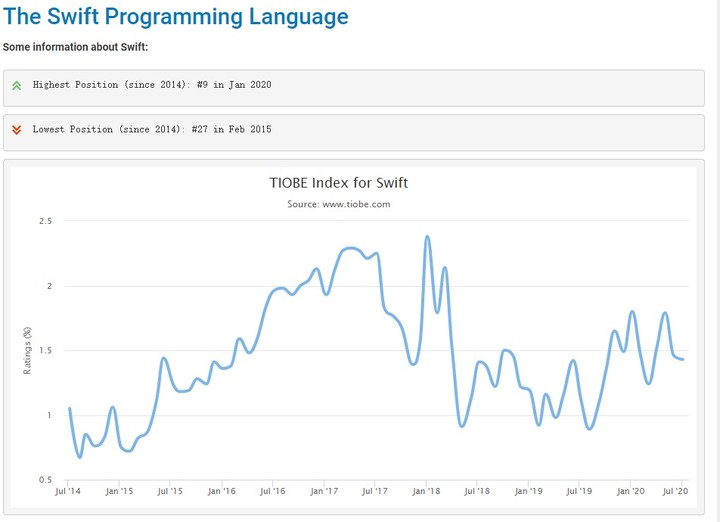Viewport: 720px width, 522px height.
Task: Click the green double up-arrow icon
Action: click(x=16, y=86)
